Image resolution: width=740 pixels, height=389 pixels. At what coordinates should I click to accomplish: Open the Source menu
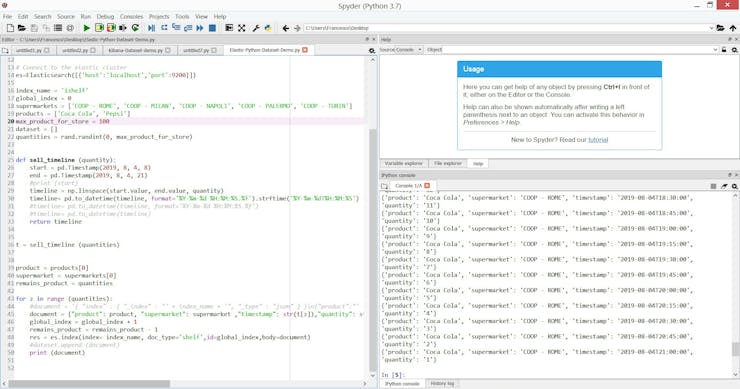[x=66, y=17]
